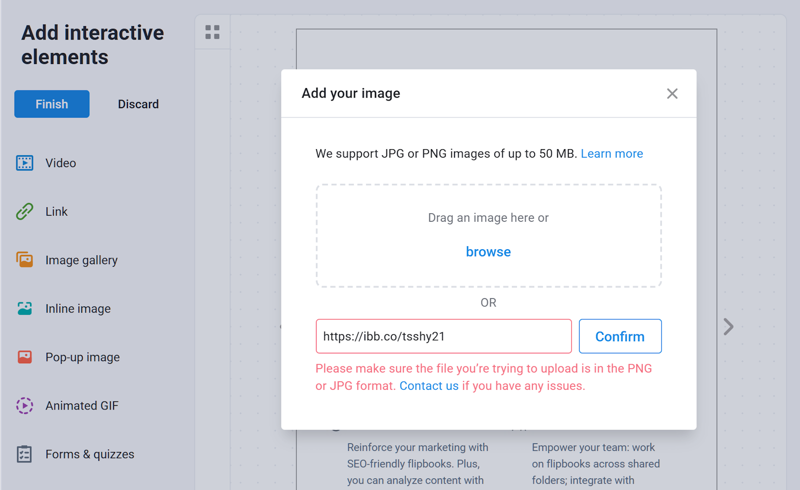The height and width of the screenshot is (490, 800).
Task: Click the Finish button
Action: 52,104
